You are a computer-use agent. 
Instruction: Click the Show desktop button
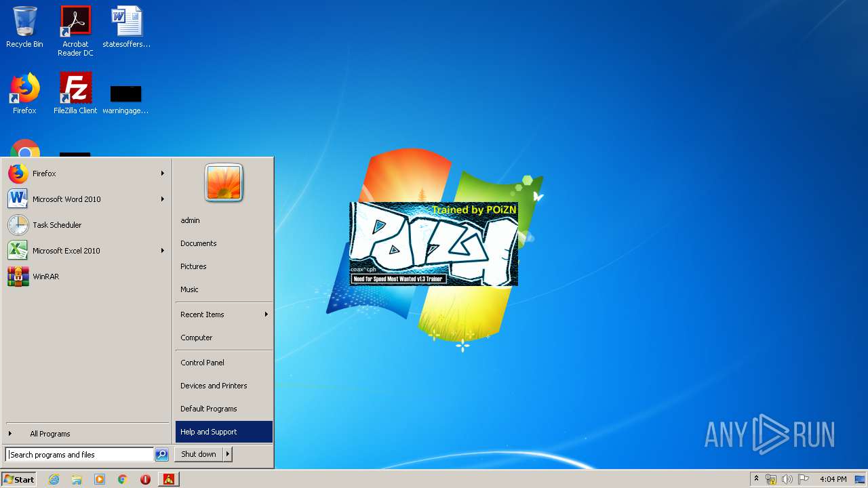860,479
